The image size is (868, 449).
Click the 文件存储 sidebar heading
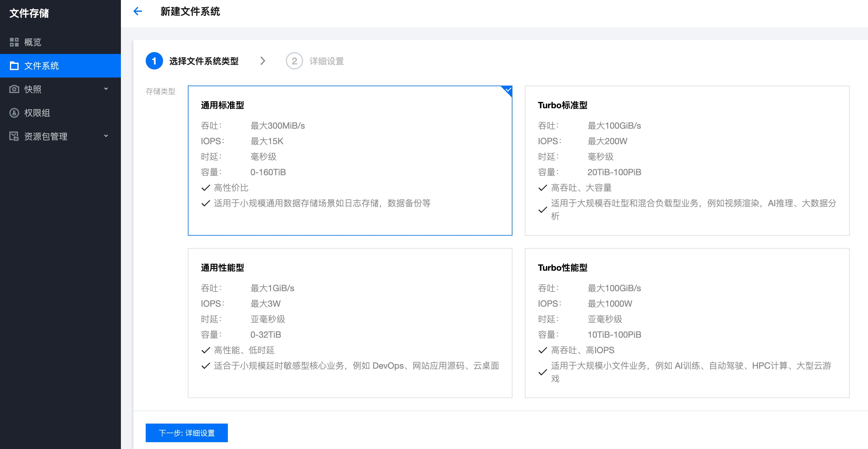pyautogui.click(x=29, y=13)
